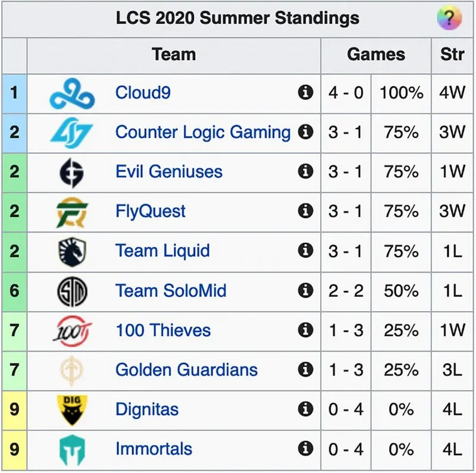
Task: Open the Immortals team link
Action: (154, 449)
